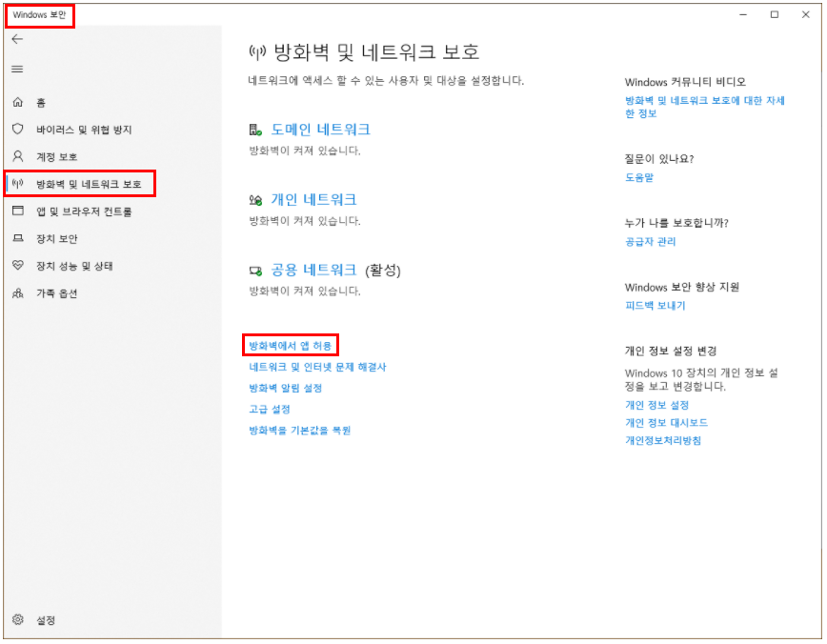Click the window icon for app control
Screen dimensions: 827x644
point(18,211)
